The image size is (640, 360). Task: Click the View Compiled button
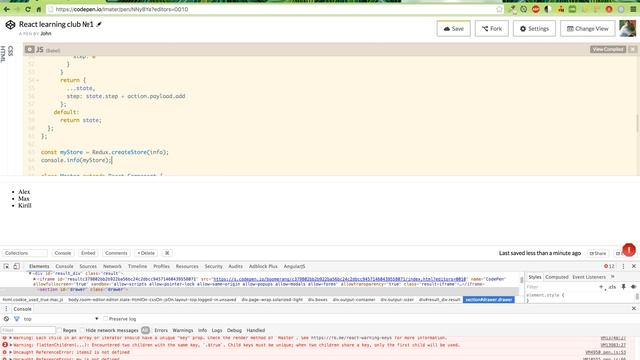point(607,49)
